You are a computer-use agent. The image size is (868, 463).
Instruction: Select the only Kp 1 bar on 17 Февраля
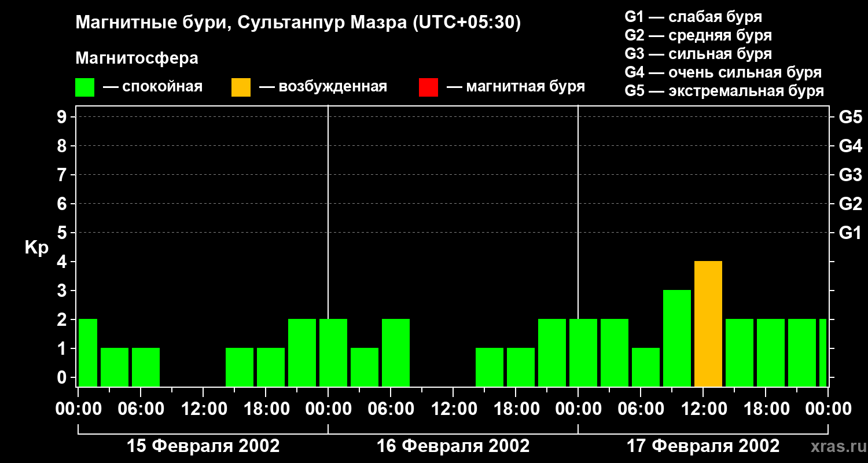tap(646, 368)
